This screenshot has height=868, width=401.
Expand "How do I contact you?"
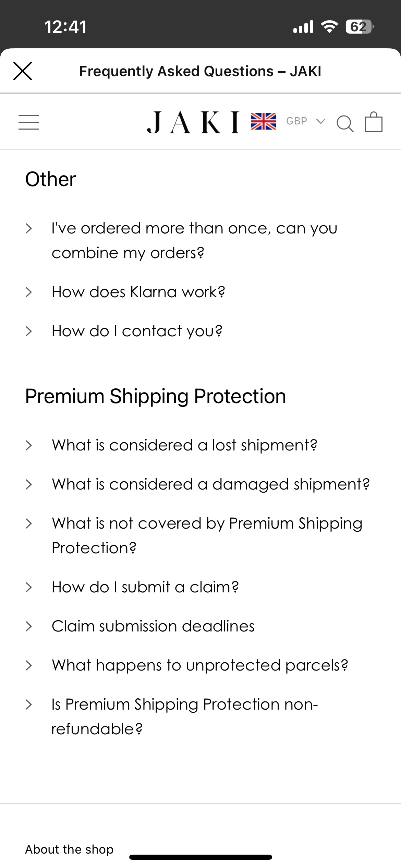coord(137,331)
